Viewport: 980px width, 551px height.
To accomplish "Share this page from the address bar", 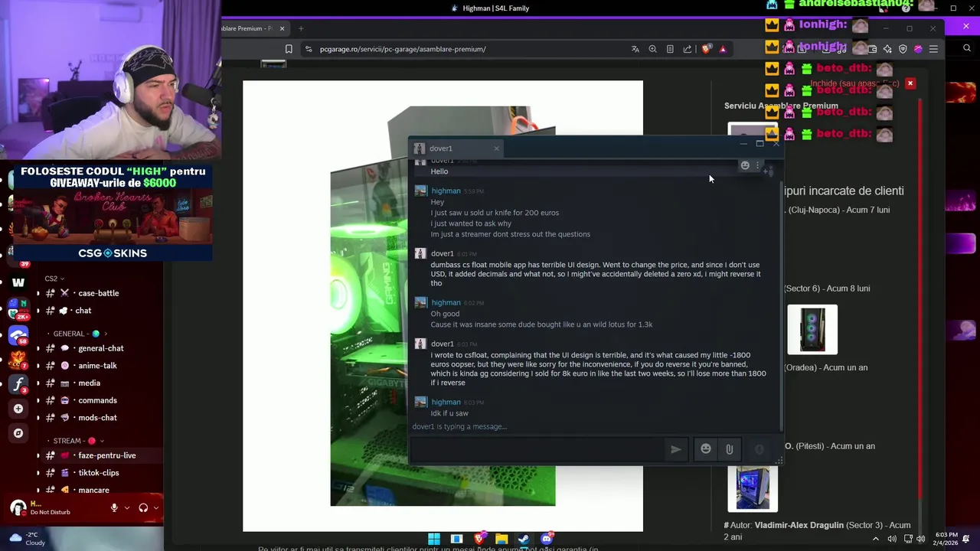I will coord(687,49).
